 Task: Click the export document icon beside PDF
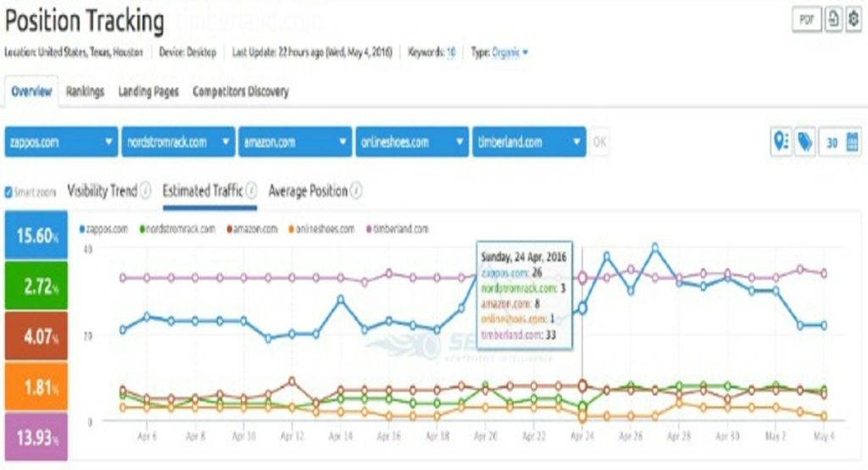pyautogui.click(x=833, y=20)
